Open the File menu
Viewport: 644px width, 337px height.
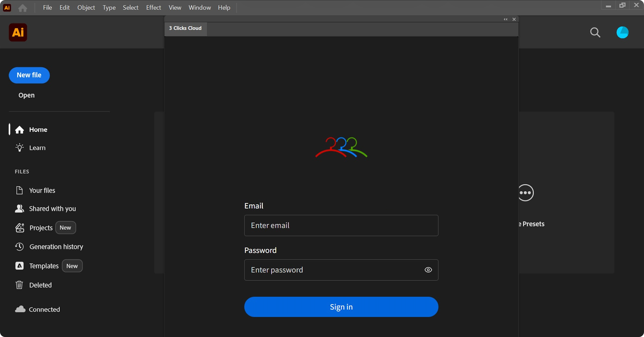tap(47, 8)
